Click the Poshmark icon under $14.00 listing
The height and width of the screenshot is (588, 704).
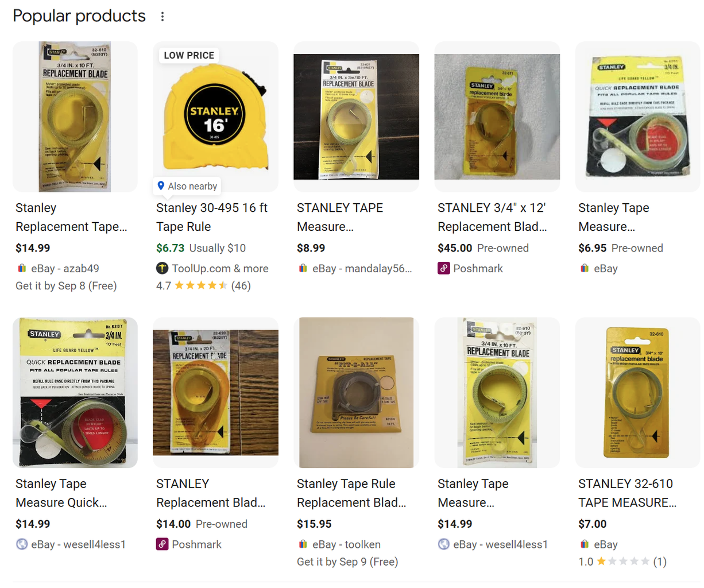coord(163,544)
